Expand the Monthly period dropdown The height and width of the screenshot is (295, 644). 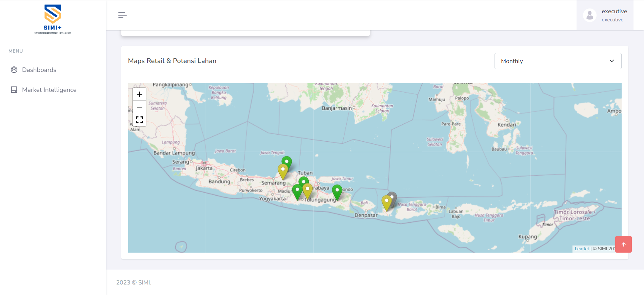pyautogui.click(x=558, y=61)
